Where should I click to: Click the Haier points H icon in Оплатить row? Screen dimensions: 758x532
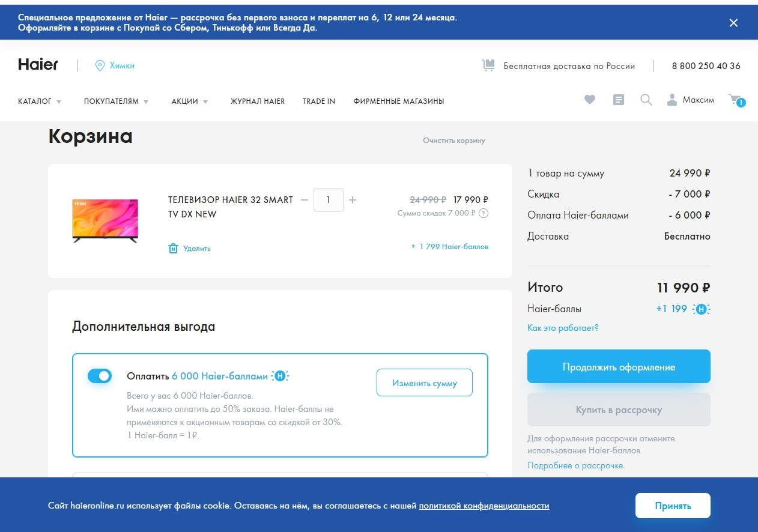(280, 376)
